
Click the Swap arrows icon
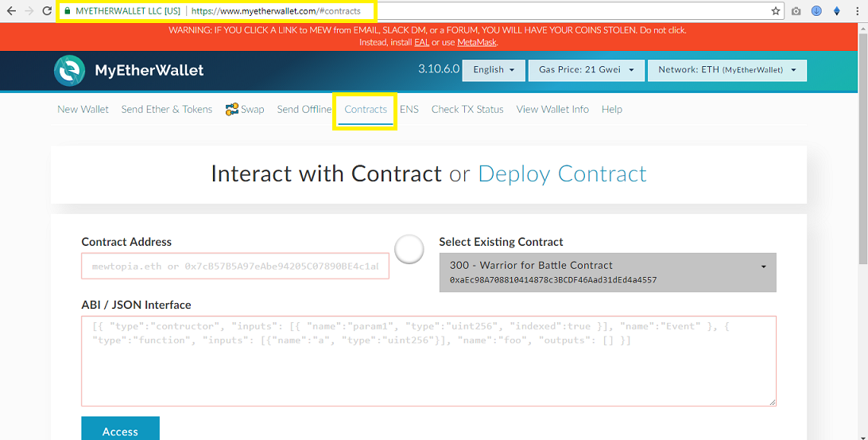[x=232, y=109]
